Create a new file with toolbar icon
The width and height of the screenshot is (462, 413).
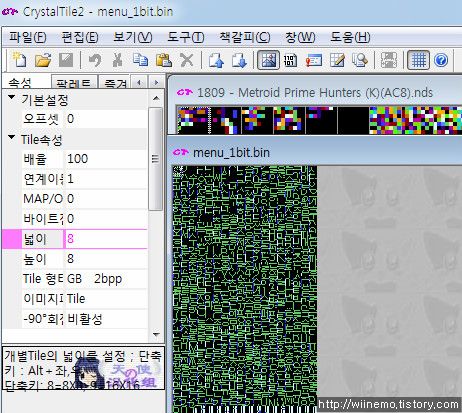tap(19, 60)
